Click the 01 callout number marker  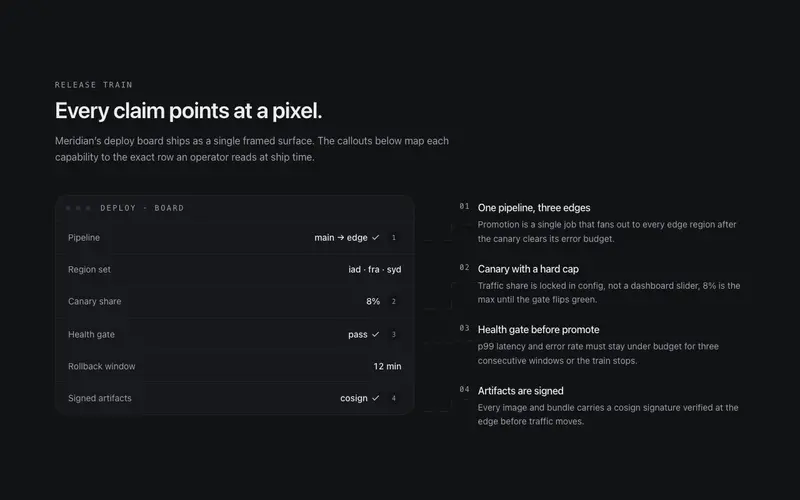pyautogui.click(x=464, y=207)
